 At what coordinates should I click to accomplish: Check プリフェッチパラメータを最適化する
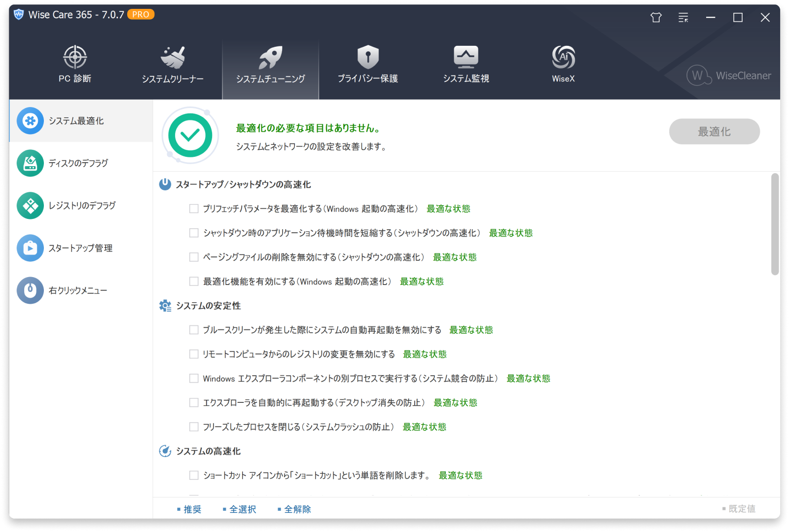pyautogui.click(x=193, y=208)
